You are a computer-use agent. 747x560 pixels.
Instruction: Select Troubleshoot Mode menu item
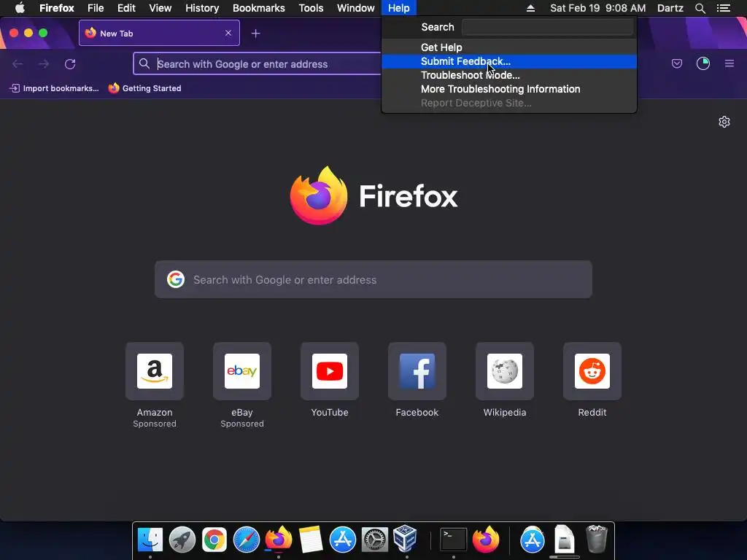(x=508, y=75)
